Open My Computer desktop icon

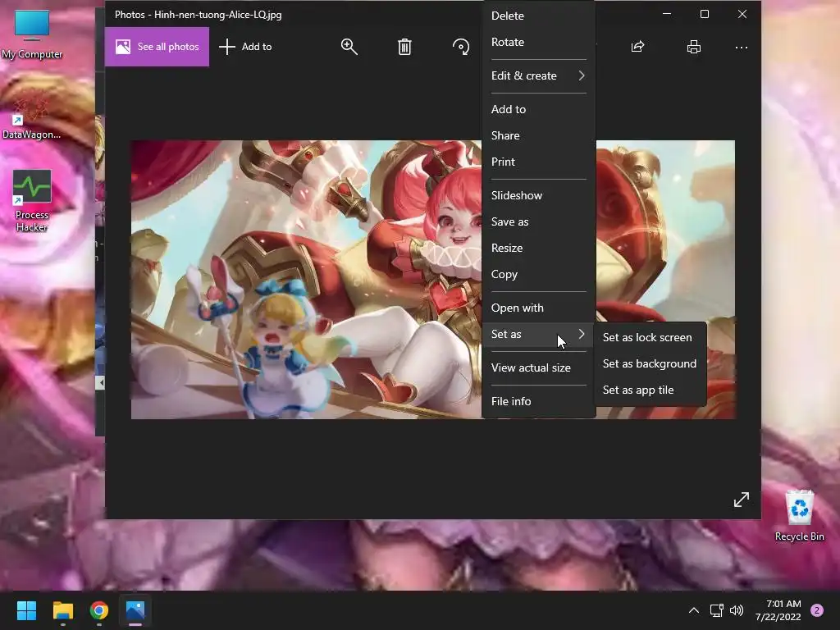[32, 34]
